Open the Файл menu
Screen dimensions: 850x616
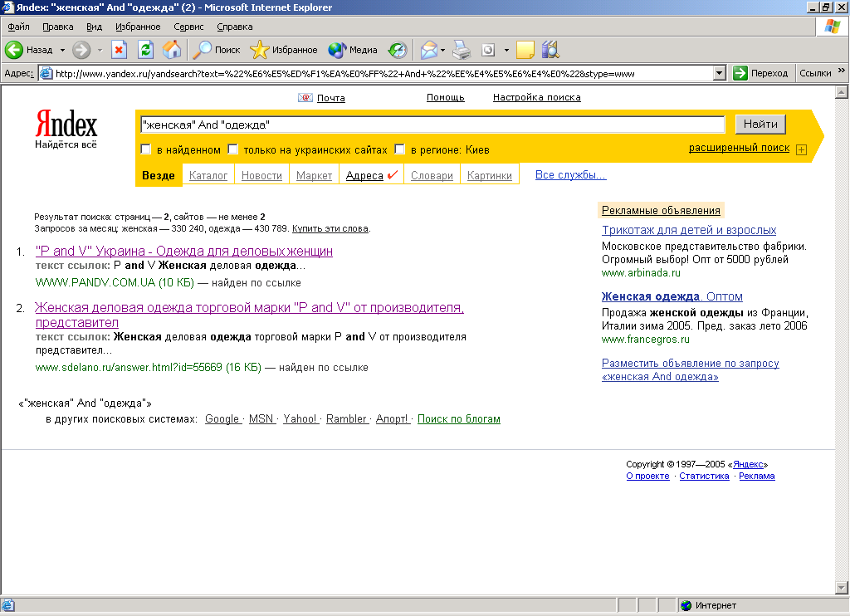(18, 27)
